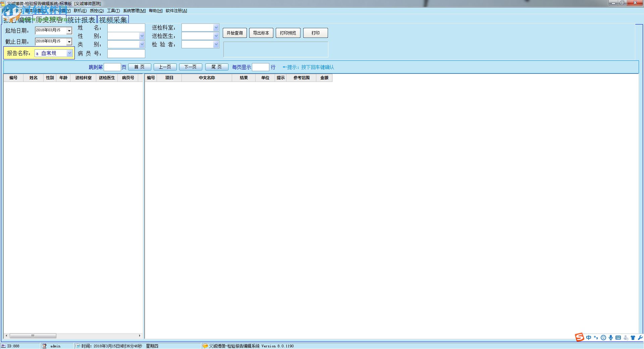Click the 金额 column header
Viewport: 644px width, 349px height.
pyautogui.click(x=324, y=78)
